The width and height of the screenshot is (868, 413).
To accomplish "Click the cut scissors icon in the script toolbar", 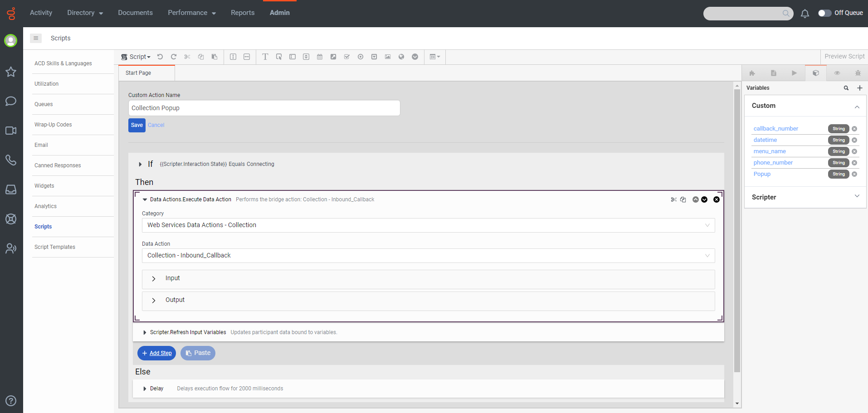I will click(187, 57).
